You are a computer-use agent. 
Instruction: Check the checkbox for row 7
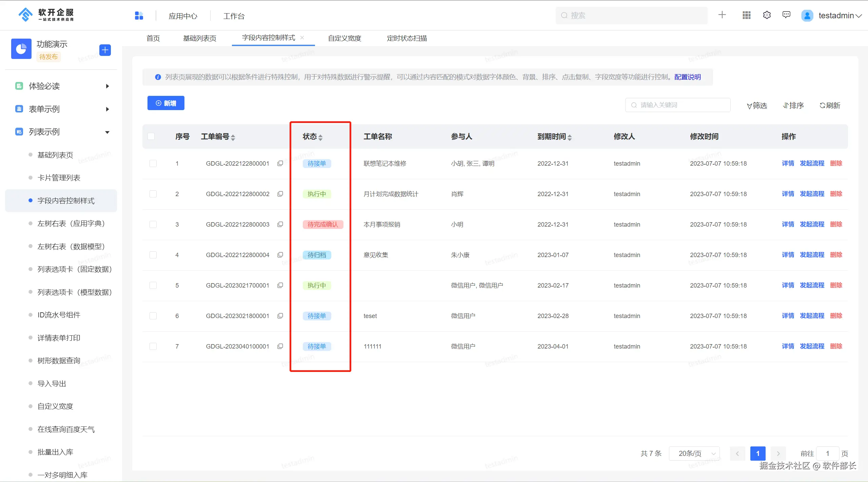point(153,346)
